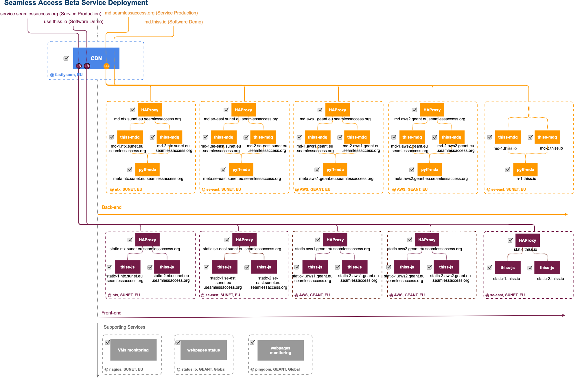
Task: Toggle checkbox beside static.thiss.io HAProxy
Action: coord(510,240)
